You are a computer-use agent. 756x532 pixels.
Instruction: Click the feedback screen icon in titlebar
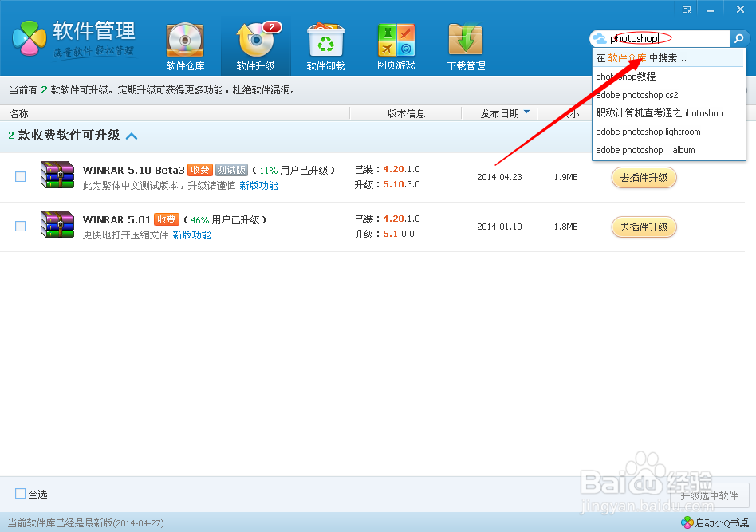(687, 8)
